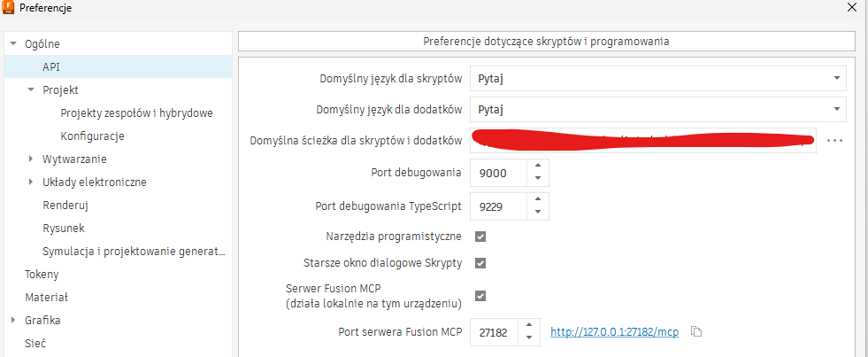Click the Ogólne tree label

coord(42,43)
